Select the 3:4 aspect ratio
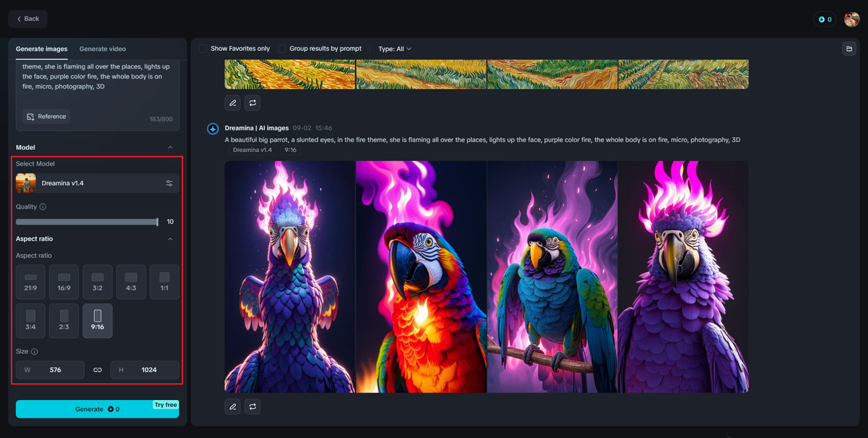Screen dimensions: 868x438 [x=31, y=321]
